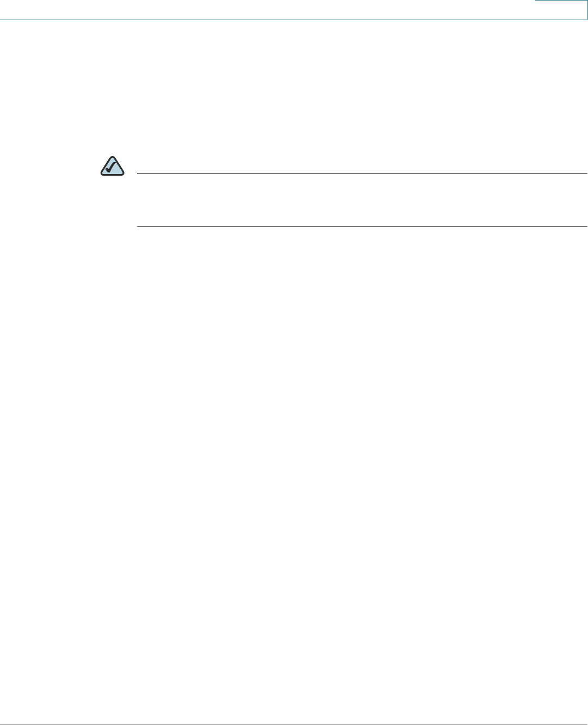Select the empty chapter tab box in the header
Viewport: 588px width, 725px height.
561,10
